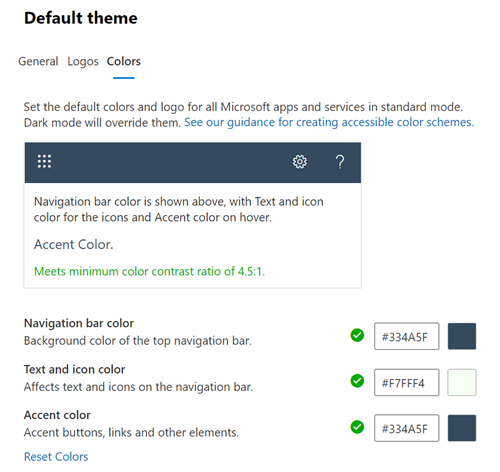Open the app launcher waffle icon
Screen dimensions: 500x472
click(44, 162)
